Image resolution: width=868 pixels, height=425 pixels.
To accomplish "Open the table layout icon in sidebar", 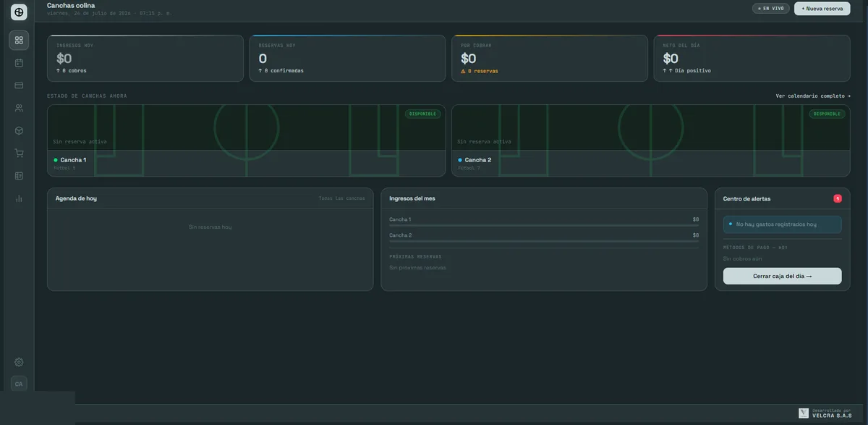I will [x=19, y=175].
